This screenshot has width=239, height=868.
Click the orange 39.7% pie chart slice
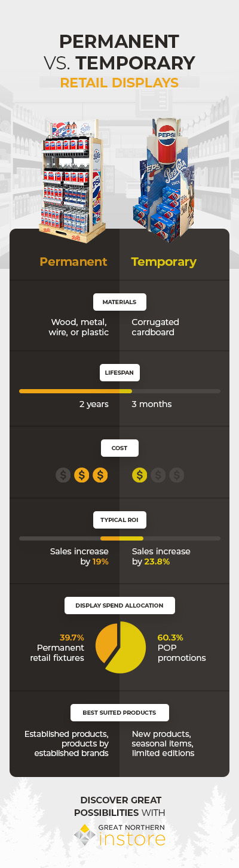click(106, 642)
